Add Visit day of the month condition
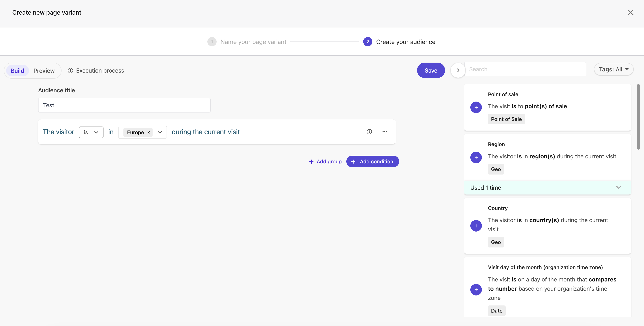The image size is (644, 326). [x=476, y=290]
